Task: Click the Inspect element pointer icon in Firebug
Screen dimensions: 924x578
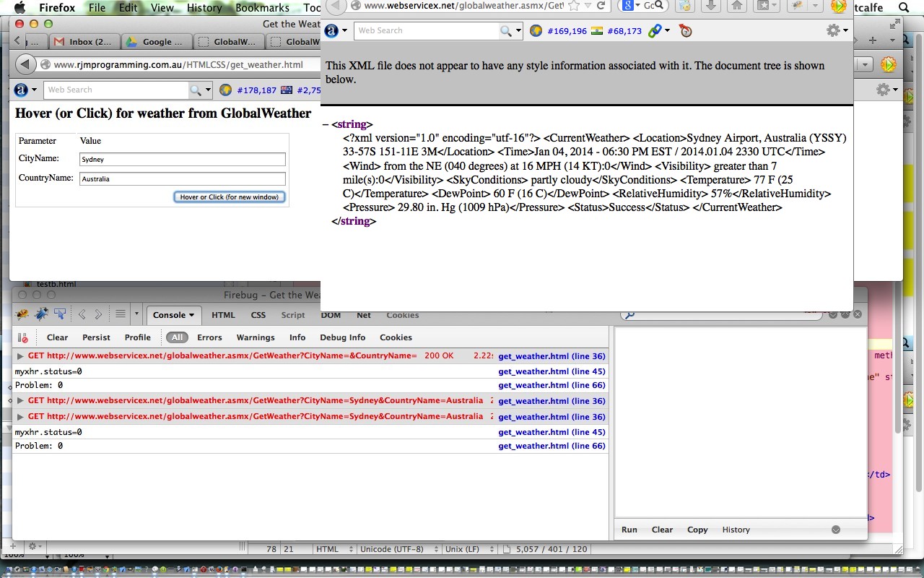Action: tap(60, 314)
